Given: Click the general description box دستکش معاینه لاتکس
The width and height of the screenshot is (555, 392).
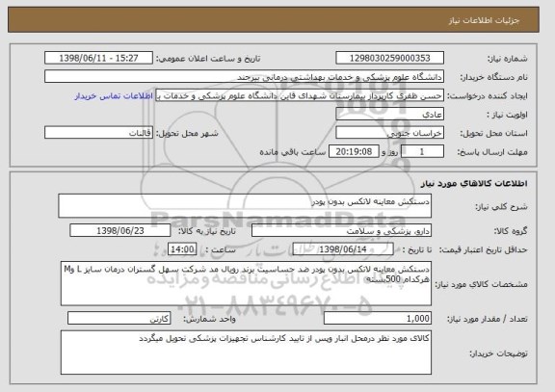Looking at the screenshot, I should pyautogui.click(x=245, y=205).
